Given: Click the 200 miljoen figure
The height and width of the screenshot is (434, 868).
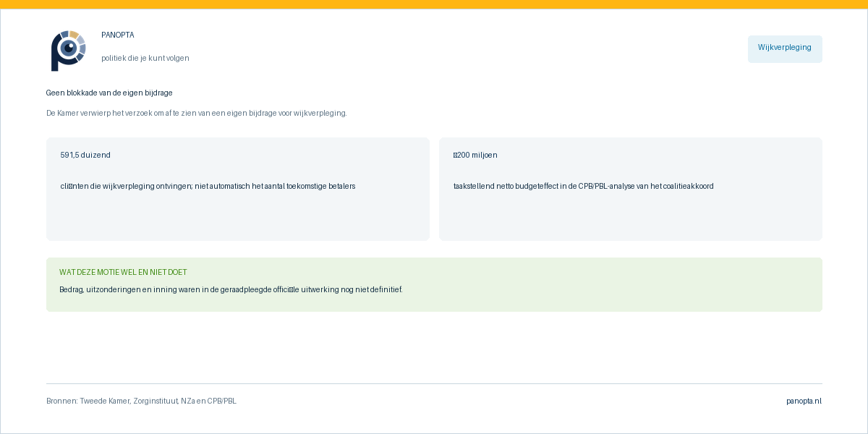Looking at the screenshot, I should (475, 156).
